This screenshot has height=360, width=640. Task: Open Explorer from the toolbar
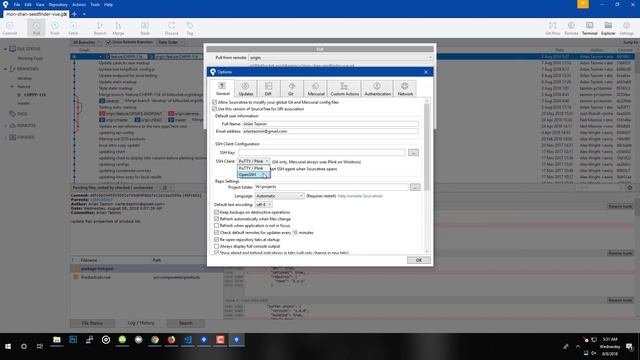(608, 28)
